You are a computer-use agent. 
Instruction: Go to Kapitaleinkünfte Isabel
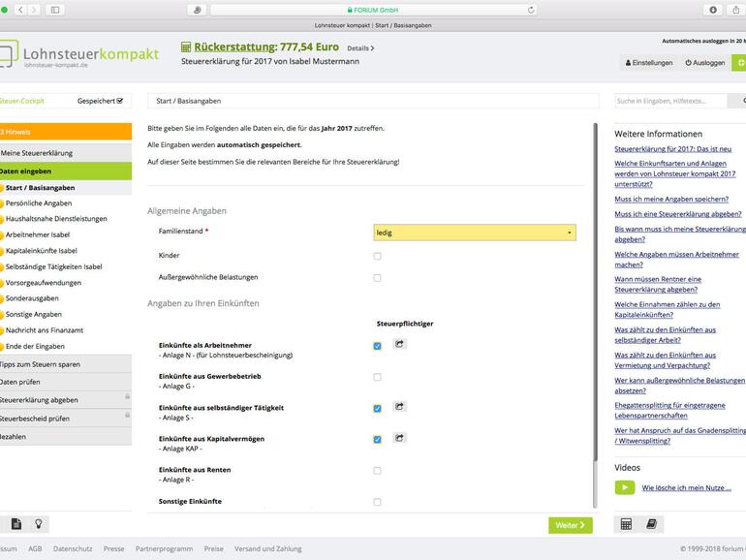coord(42,251)
